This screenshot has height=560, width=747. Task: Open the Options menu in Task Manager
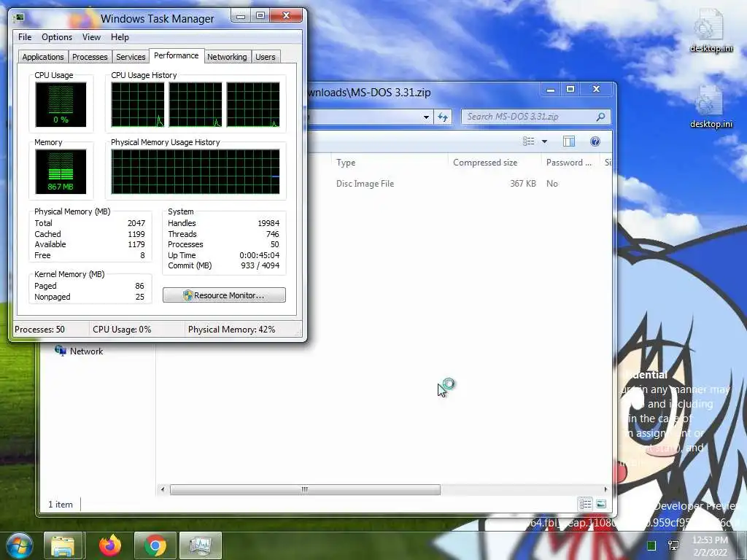(57, 37)
